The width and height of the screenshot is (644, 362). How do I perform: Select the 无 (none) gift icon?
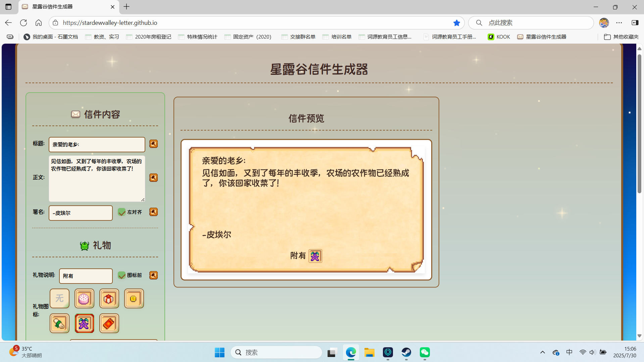coord(59,298)
